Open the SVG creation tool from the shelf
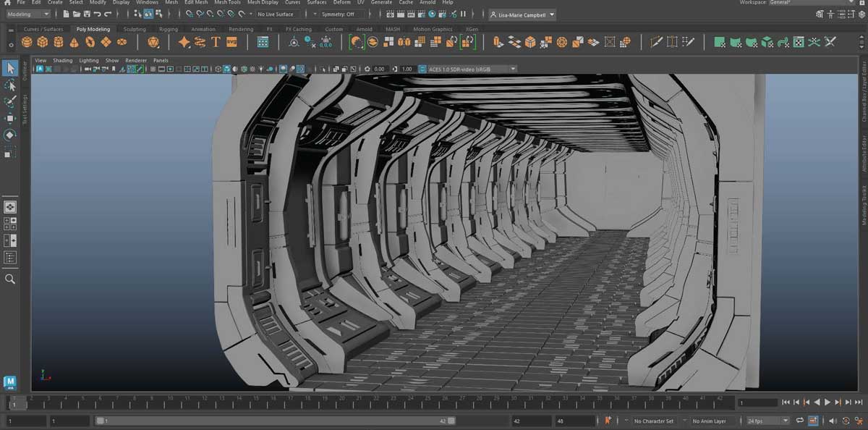Viewport: 868px width, 430px height. (232, 42)
